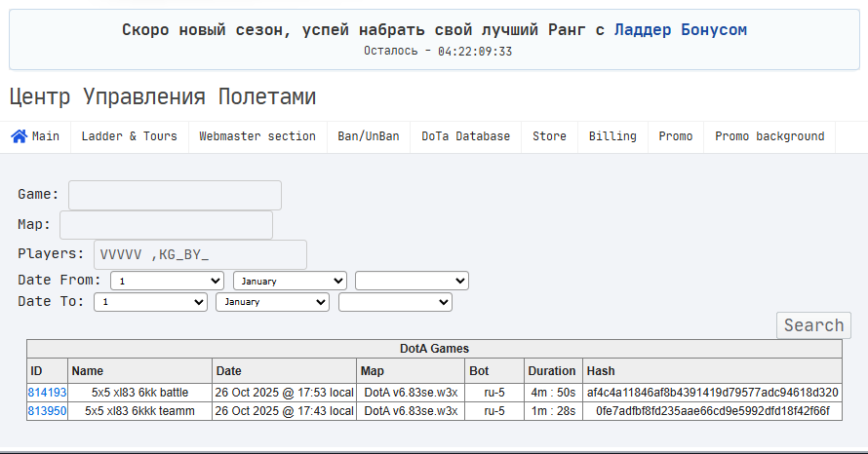Expand the Date From day dropdown

[168, 281]
